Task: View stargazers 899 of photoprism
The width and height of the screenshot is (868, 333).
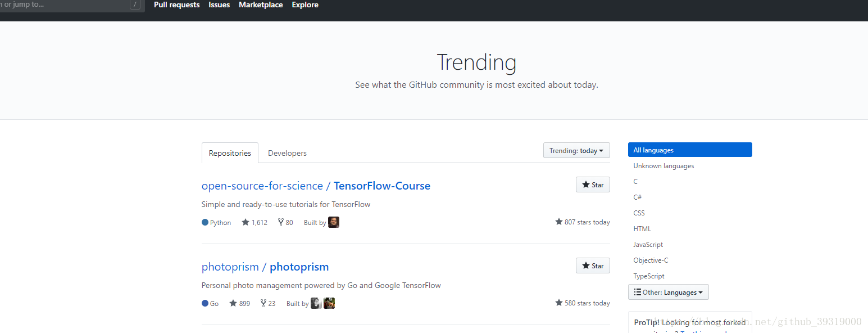Action: 239,303
